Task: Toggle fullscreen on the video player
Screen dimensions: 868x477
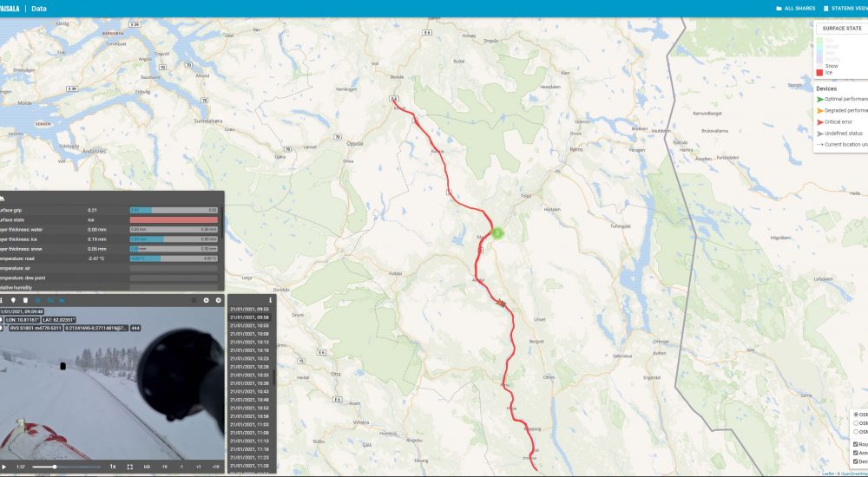Action: [130, 467]
